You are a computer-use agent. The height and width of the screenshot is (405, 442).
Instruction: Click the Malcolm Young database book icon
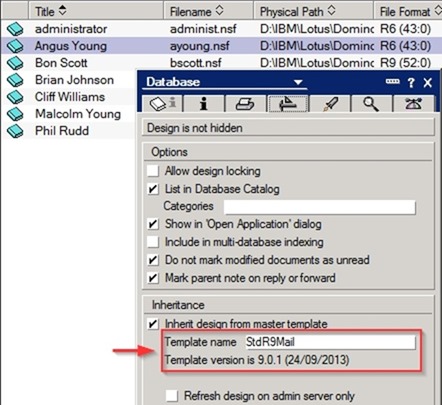[15, 114]
